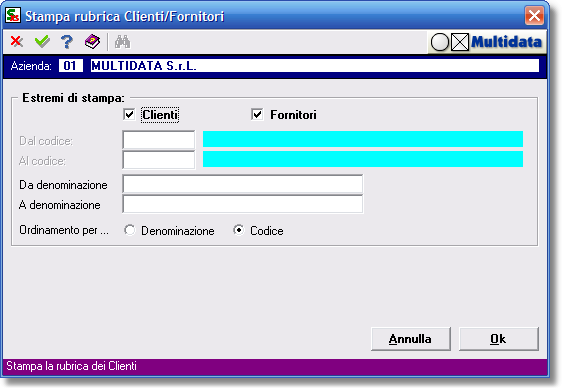Screen dimensions: 562x390
Task: Click the Ordinamento per ... label
Action: coord(64,230)
